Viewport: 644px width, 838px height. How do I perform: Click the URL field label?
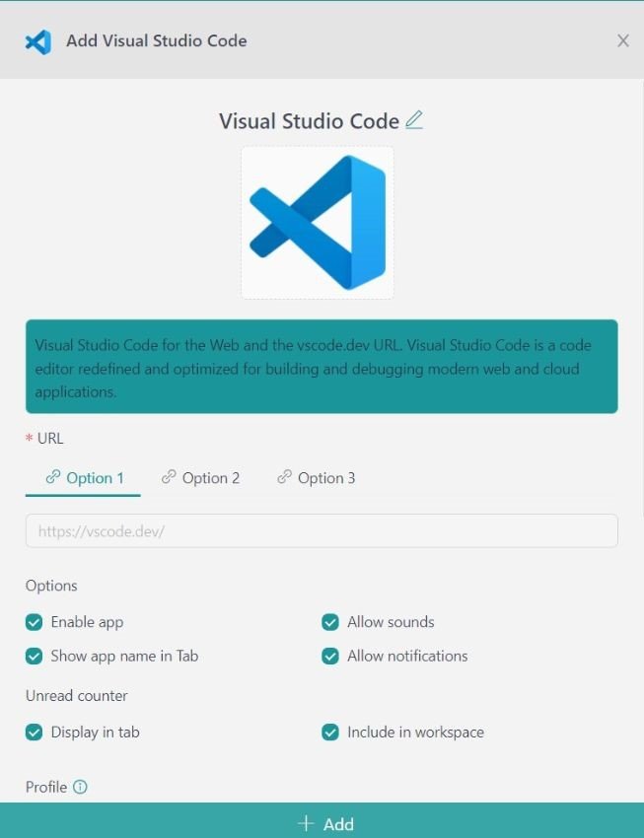50,439
